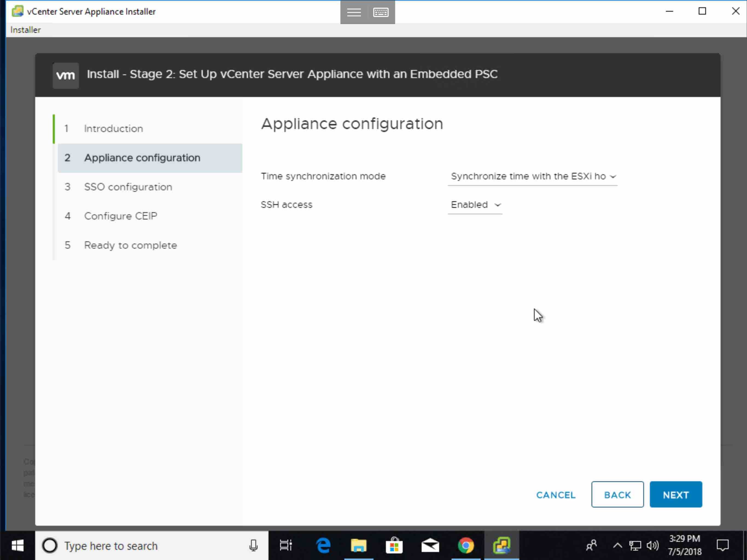
Task: Open the People icon in system tray
Action: (591, 546)
